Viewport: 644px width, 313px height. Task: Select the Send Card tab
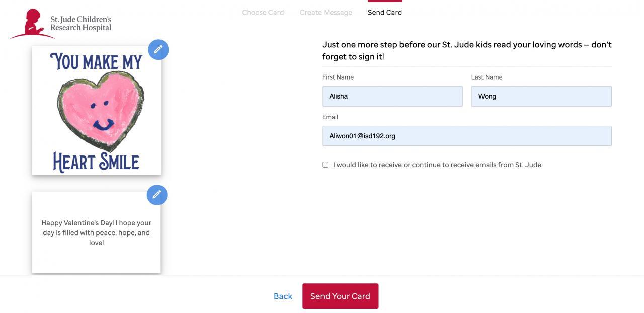click(384, 13)
